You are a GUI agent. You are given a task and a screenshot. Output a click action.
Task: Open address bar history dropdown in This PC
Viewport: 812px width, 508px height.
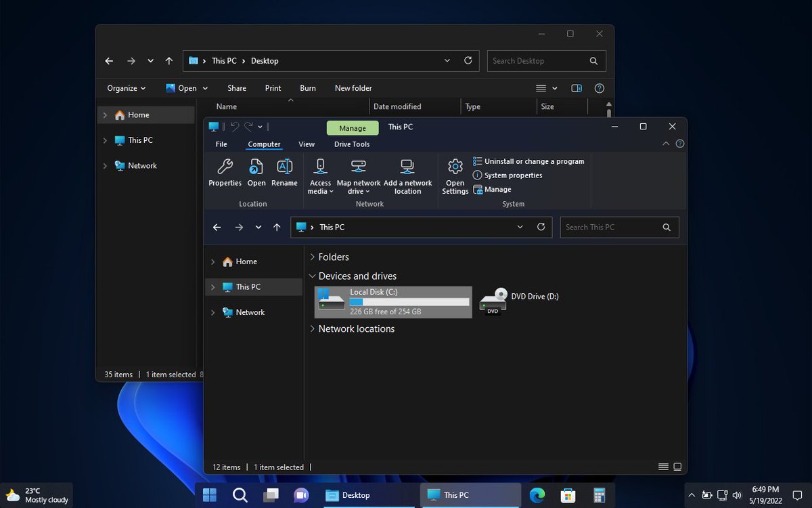coord(520,228)
